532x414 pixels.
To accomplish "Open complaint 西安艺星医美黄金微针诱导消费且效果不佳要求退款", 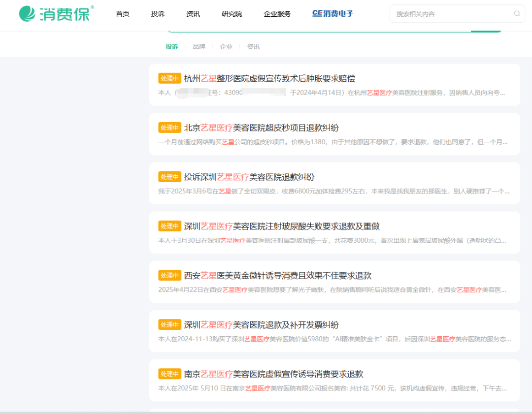I will point(277,275).
